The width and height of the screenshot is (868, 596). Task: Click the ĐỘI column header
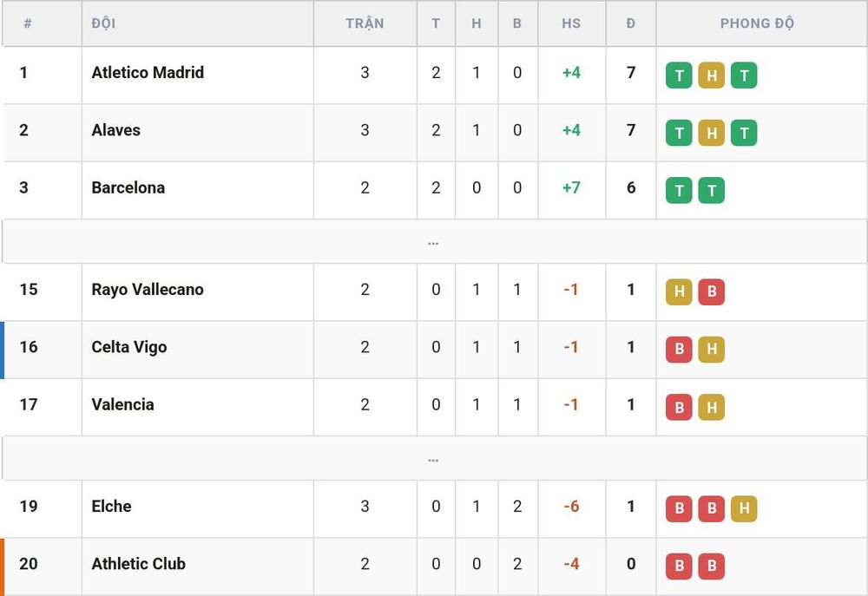click(x=103, y=23)
